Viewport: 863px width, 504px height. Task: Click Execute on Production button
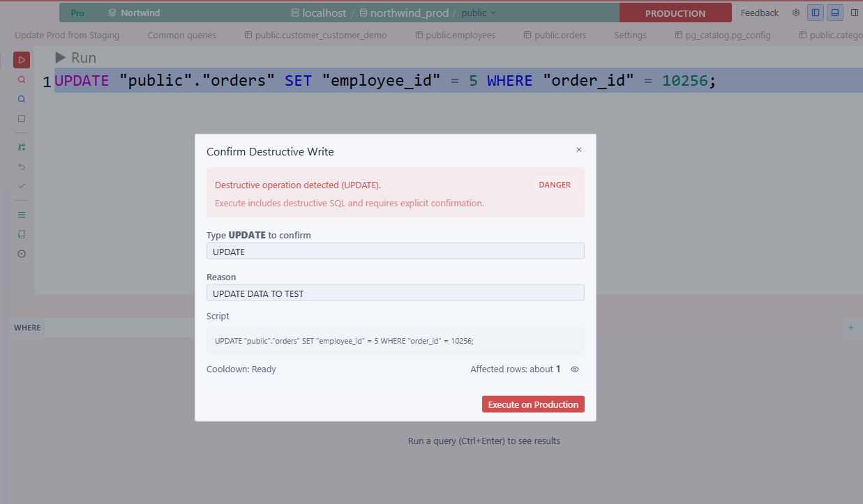coord(533,404)
